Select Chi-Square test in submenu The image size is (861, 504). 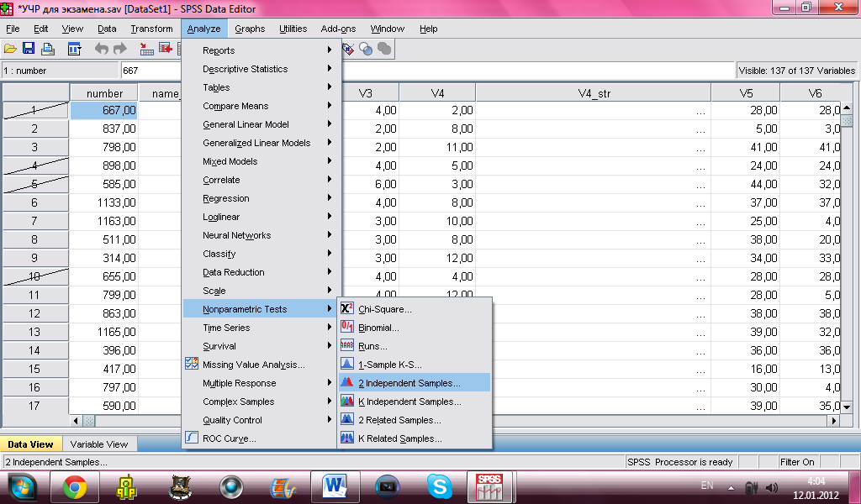[x=415, y=309]
